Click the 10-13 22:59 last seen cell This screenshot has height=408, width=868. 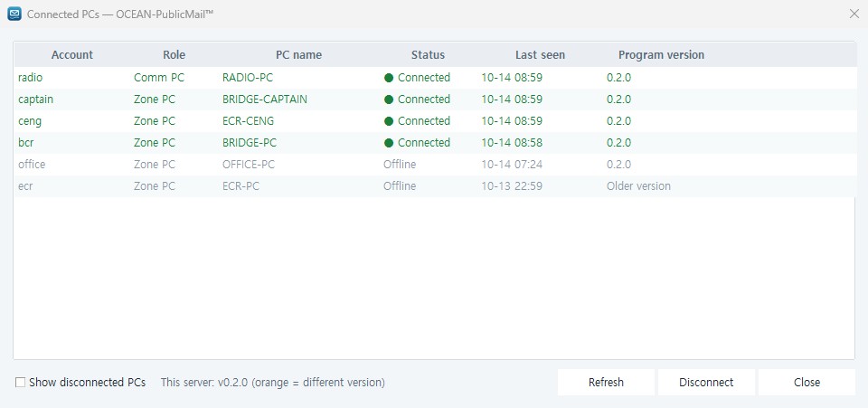[512, 186]
